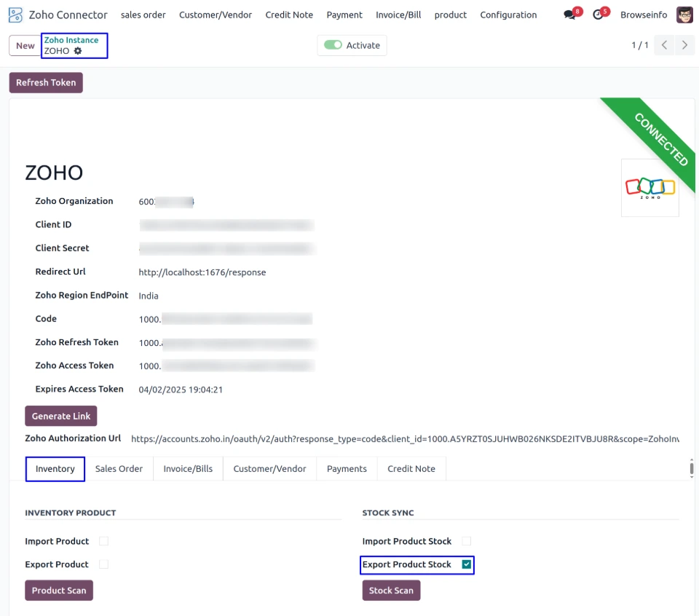Open the activities clock icon

pos(598,15)
